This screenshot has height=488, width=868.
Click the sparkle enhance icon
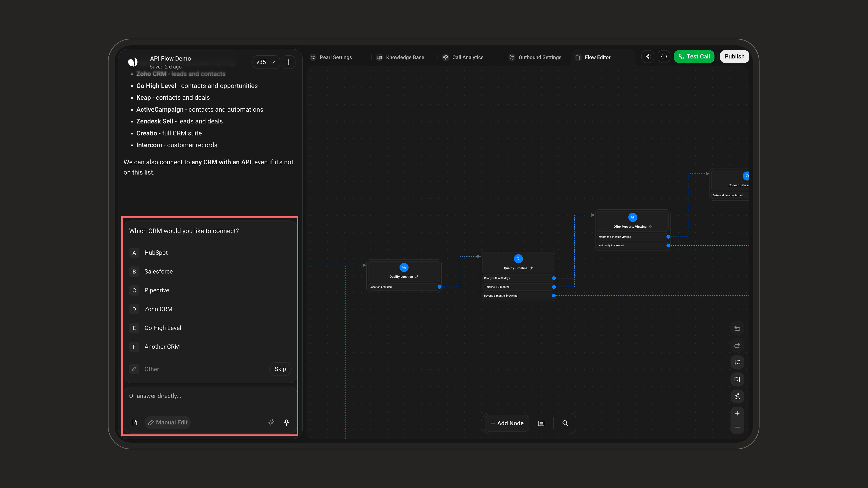coord(271,422)
